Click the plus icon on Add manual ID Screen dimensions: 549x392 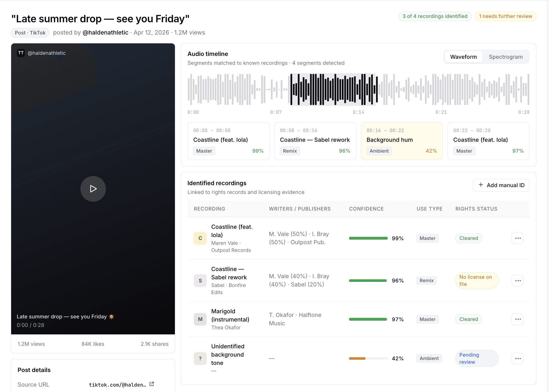tap(481, 185)
